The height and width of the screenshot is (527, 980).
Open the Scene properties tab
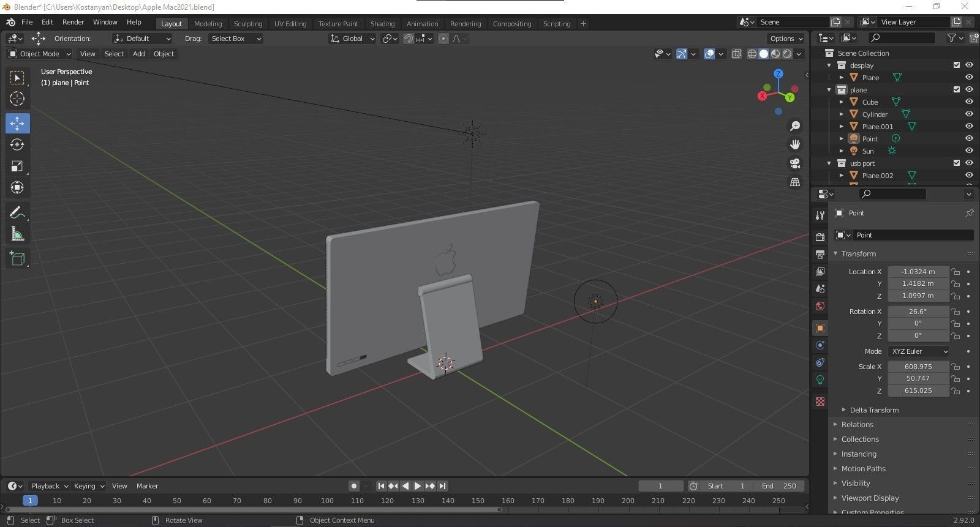820,288
